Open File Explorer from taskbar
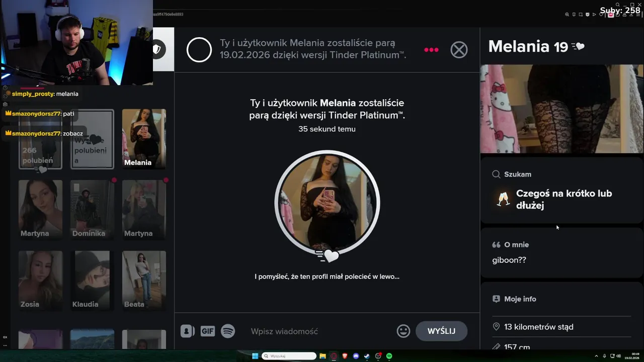644x362 pixels. point(323,356)
